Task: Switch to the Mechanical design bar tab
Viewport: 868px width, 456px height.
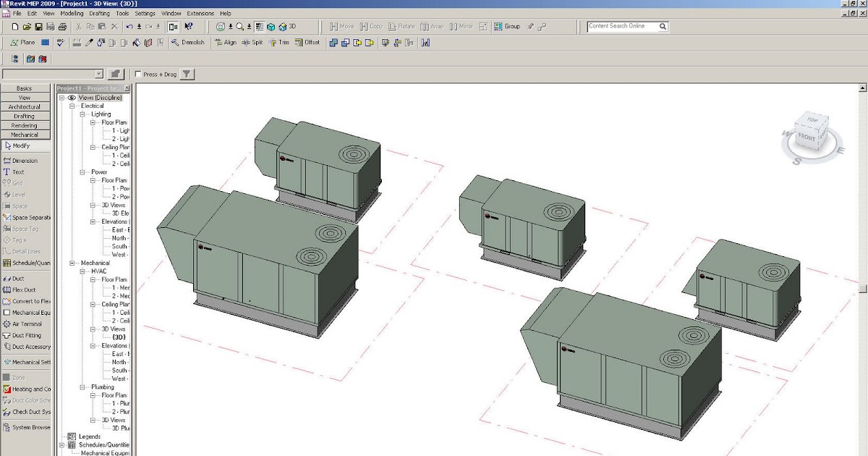Action: [x=25, y=135]
